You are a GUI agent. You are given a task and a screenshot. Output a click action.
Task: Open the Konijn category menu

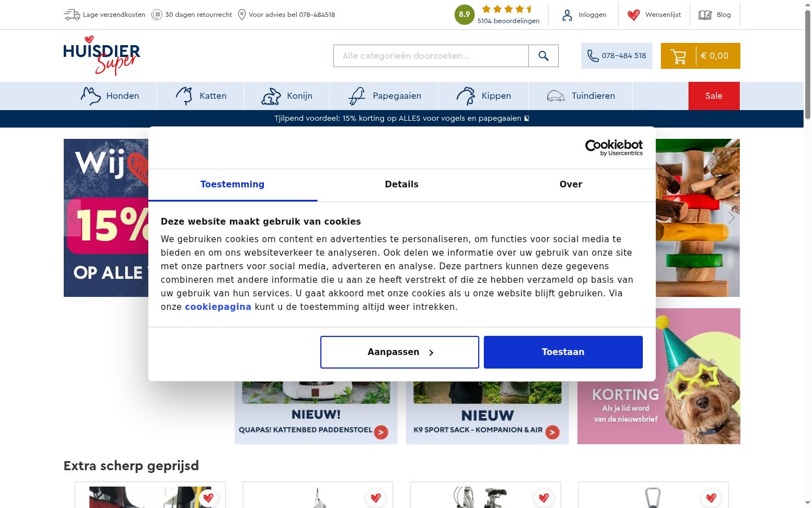(x=287, y=96)
